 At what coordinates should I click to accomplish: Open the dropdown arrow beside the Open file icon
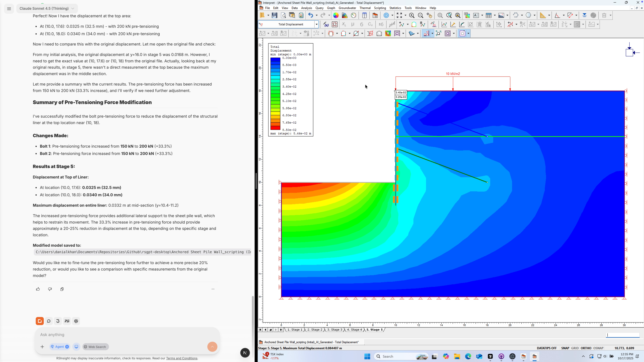268,15
